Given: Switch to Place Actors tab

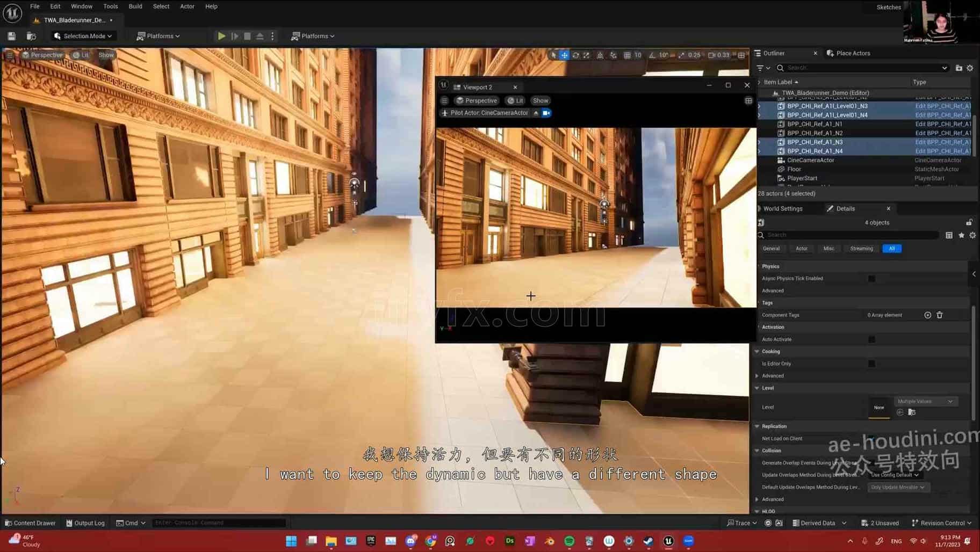Looking at the screenshot, I should point(848,53).
